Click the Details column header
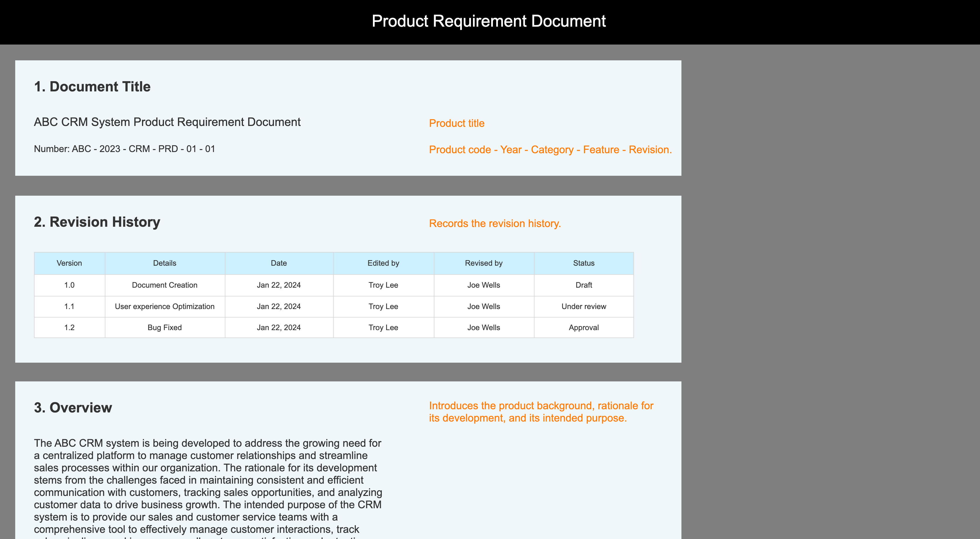980x539 pixels. pos(164,263)
